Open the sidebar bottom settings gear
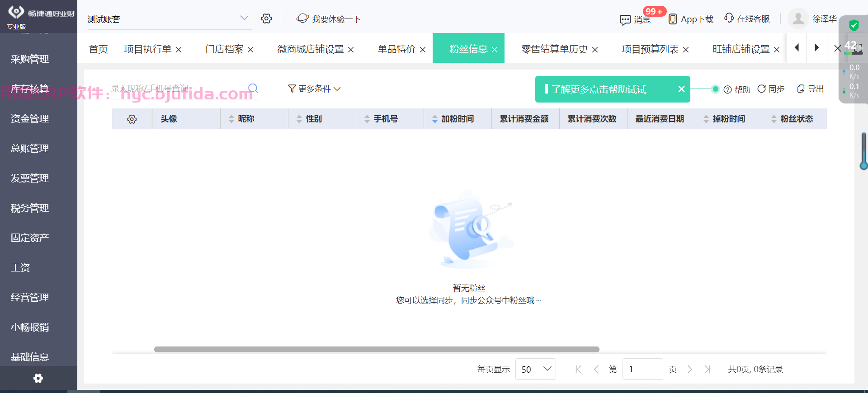868x393 pixels. click(38, 378)
